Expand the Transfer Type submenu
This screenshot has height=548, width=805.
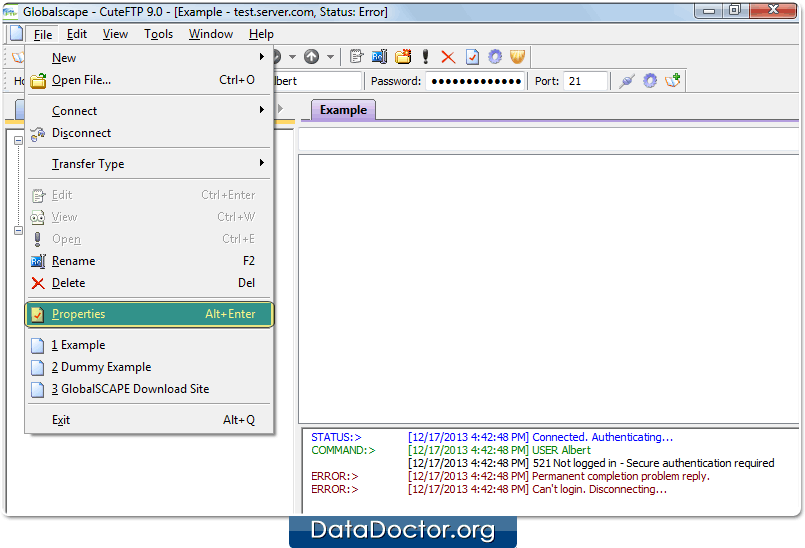click(149, 164)
